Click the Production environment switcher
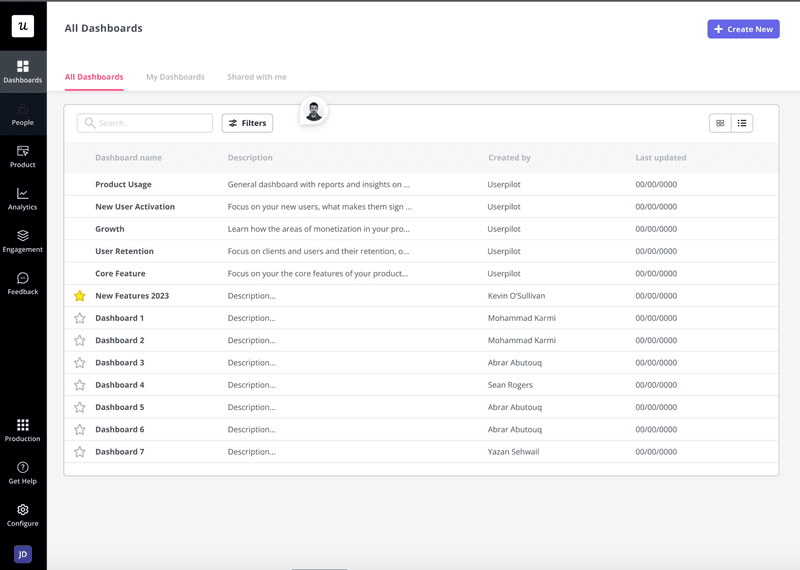This screenshot has width=800, height=570. click(x=23, y=430)
